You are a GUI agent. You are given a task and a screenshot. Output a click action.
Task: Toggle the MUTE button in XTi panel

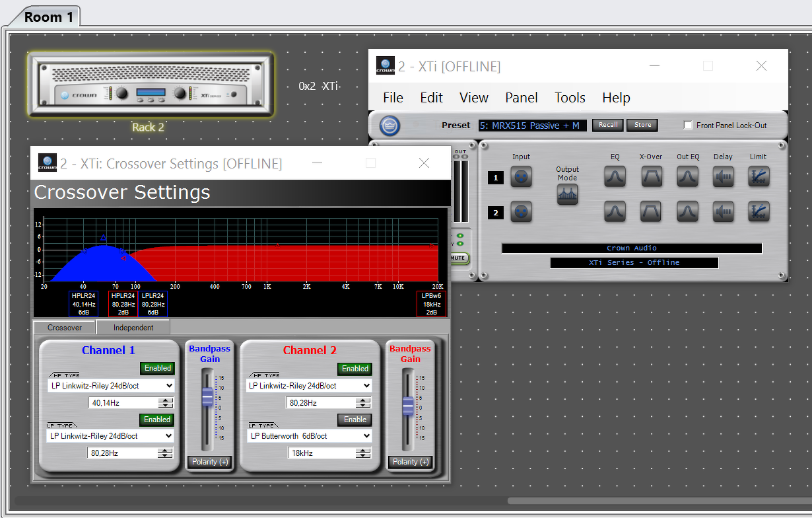(458, 258)
